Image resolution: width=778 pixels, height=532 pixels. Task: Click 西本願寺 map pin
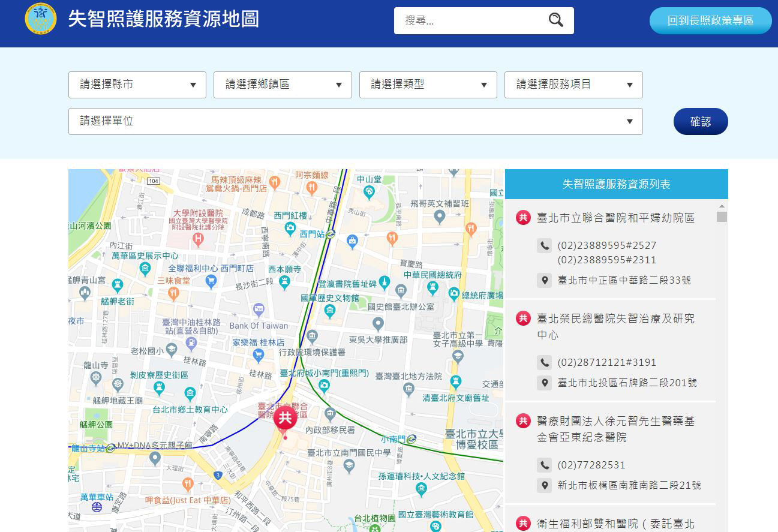[285, 281]
